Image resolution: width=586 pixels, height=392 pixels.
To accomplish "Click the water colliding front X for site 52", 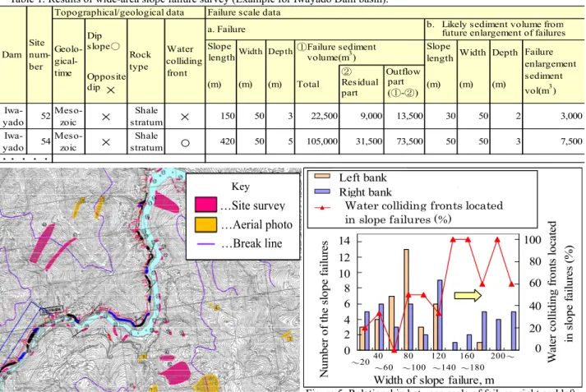I will [x=185, y=117].
